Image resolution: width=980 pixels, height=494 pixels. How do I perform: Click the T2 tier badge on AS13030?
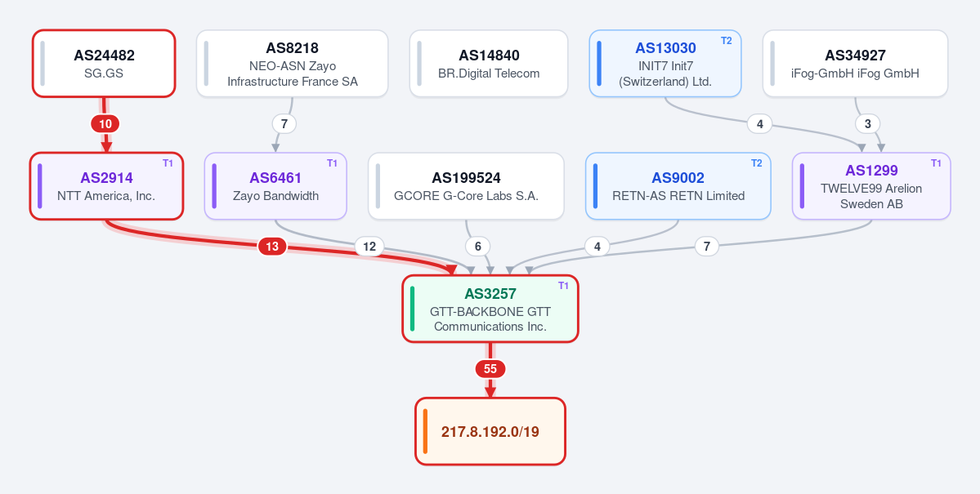(x=726, y=41)
